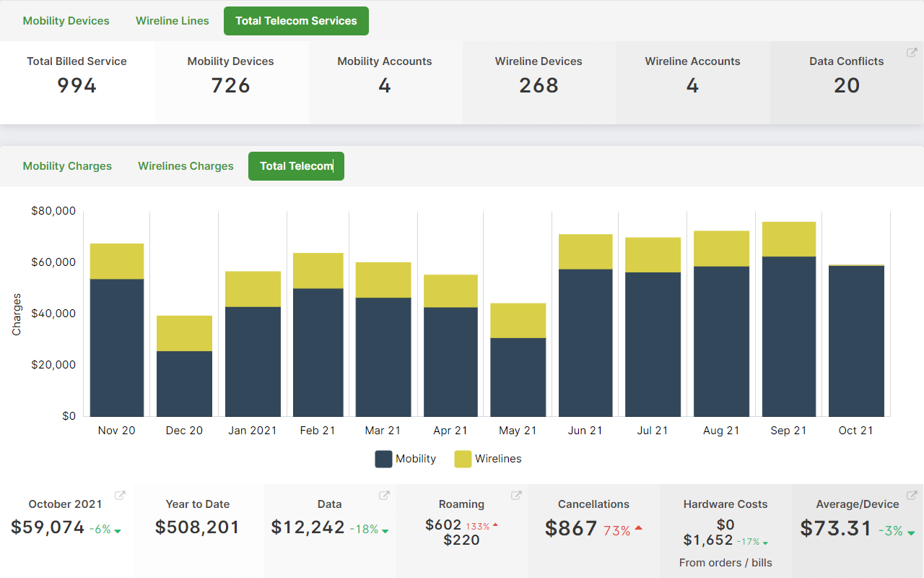Click the dark Mobility bar for Sep 21
The height and width of the screenshot is (578, 924).
[788, 336]
